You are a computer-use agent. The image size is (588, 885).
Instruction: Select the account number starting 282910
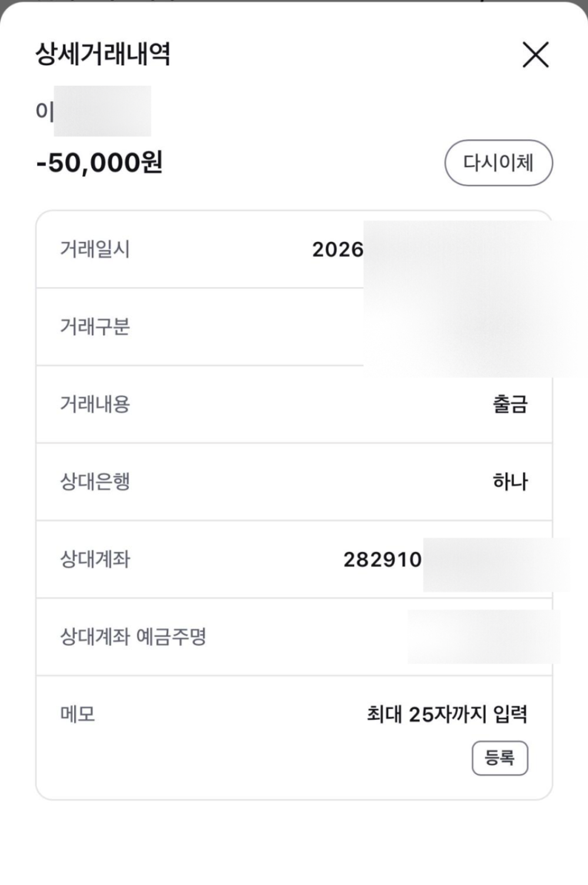click(383, 560)
